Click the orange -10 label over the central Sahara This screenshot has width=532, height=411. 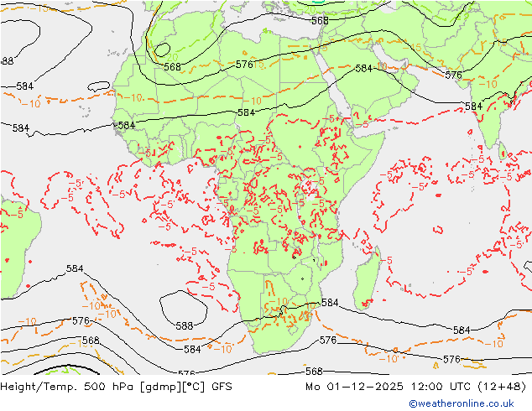click(x=253, y=101)
